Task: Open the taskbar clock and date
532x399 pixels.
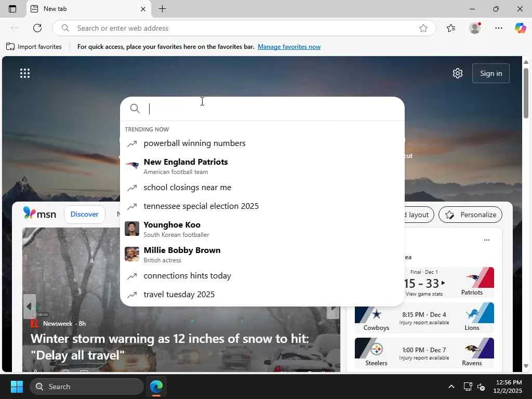Action: 508,387
